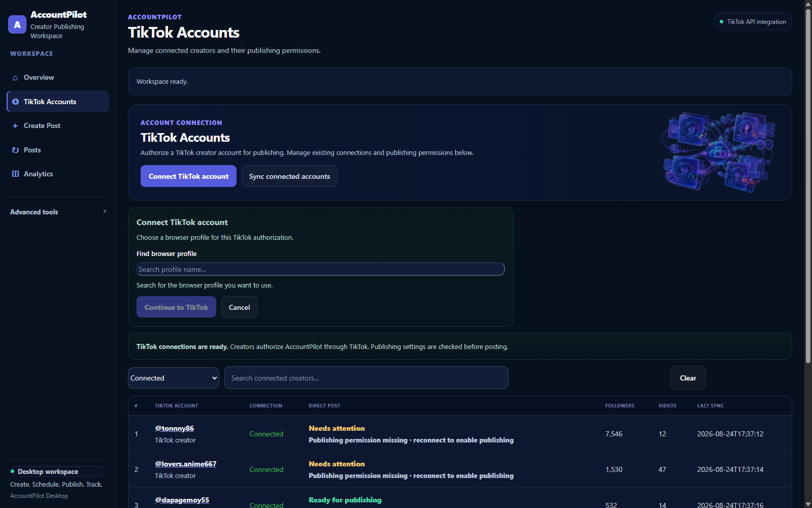812x508 pixels.
Task: Click the Analytics columns icon
Action: pyautogui.click(x=15, y=174)
